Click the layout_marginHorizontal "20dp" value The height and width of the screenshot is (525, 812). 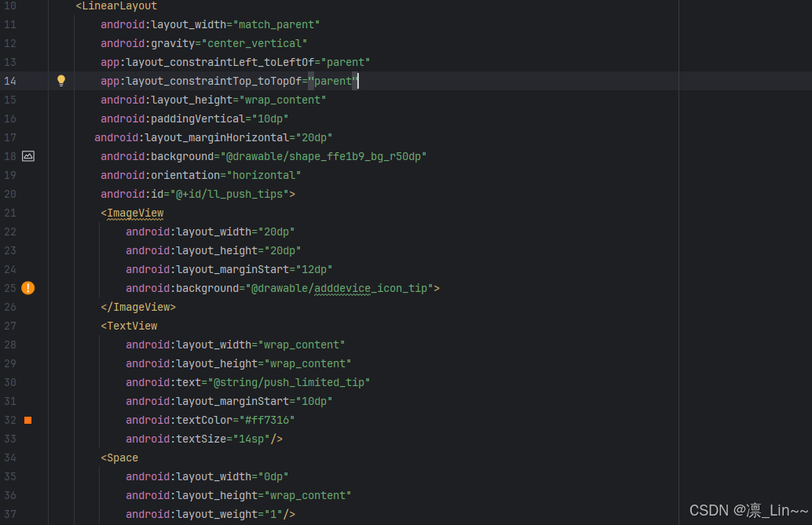(314, 137)
